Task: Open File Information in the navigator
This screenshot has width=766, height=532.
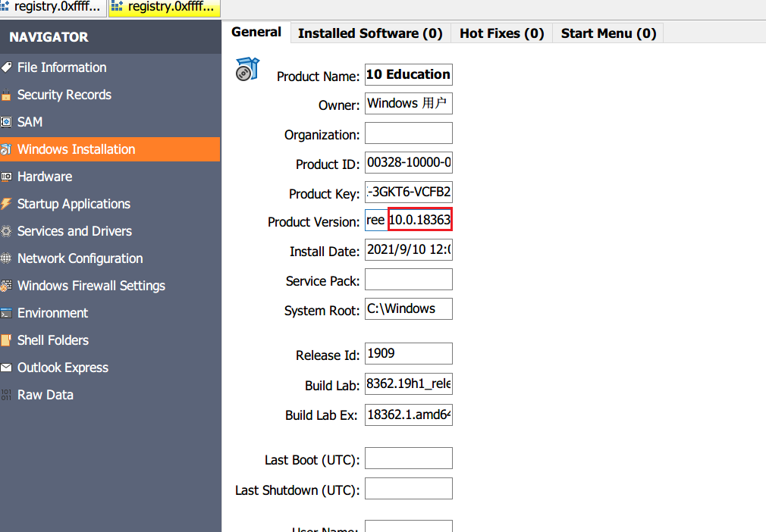Action: point(111,67)
